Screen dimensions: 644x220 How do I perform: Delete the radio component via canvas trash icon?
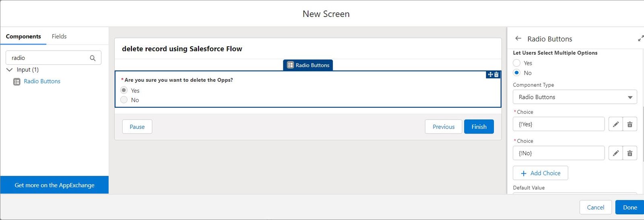coord(497,75)
